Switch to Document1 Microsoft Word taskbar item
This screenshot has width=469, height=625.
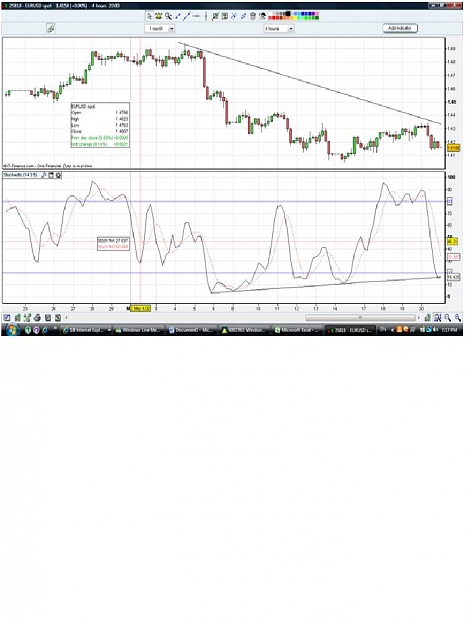[192, 330]
